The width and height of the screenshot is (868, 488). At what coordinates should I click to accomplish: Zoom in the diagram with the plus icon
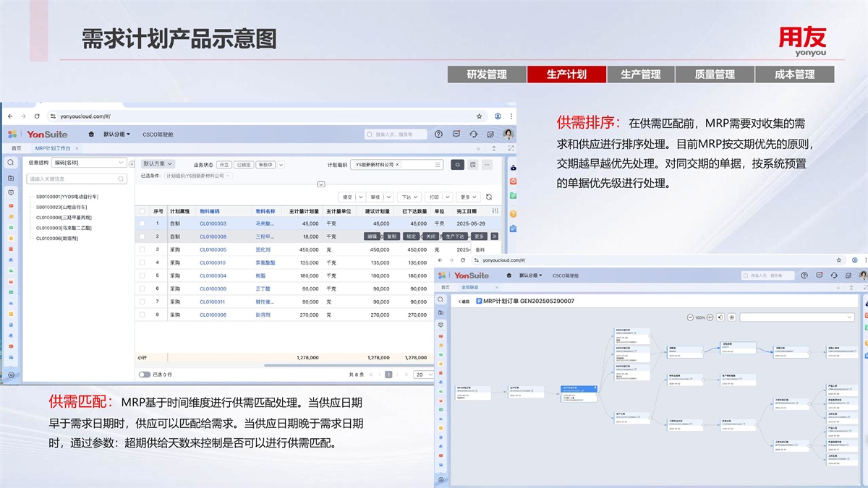tap(710, 317)
